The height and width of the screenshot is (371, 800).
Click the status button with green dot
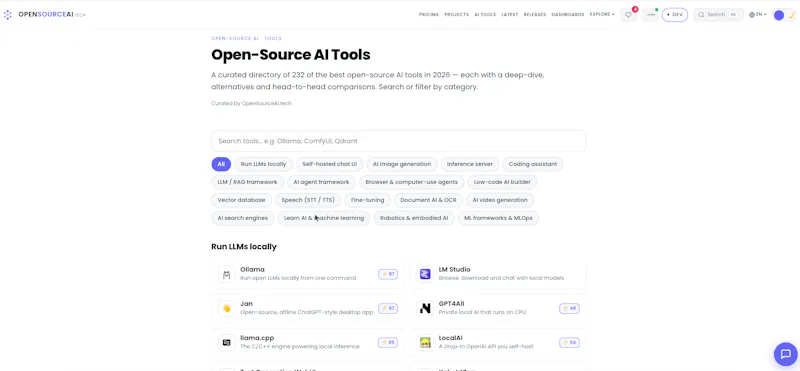click(x=650, y=15)
